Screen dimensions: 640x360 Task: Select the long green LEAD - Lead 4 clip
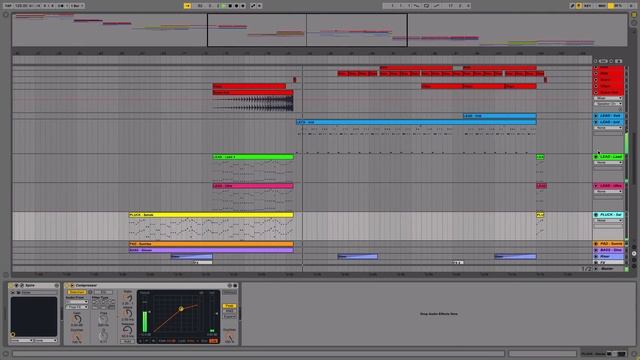[253, 157]
